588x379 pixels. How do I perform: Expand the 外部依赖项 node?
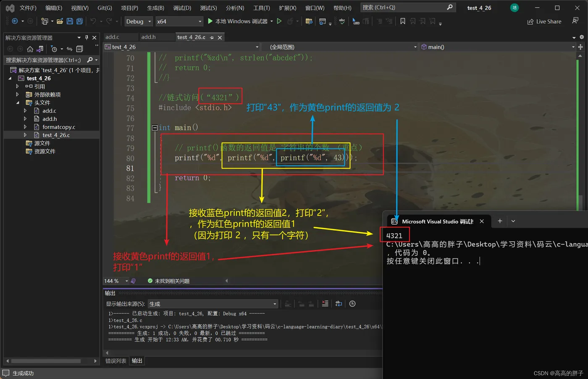[17, 94]
